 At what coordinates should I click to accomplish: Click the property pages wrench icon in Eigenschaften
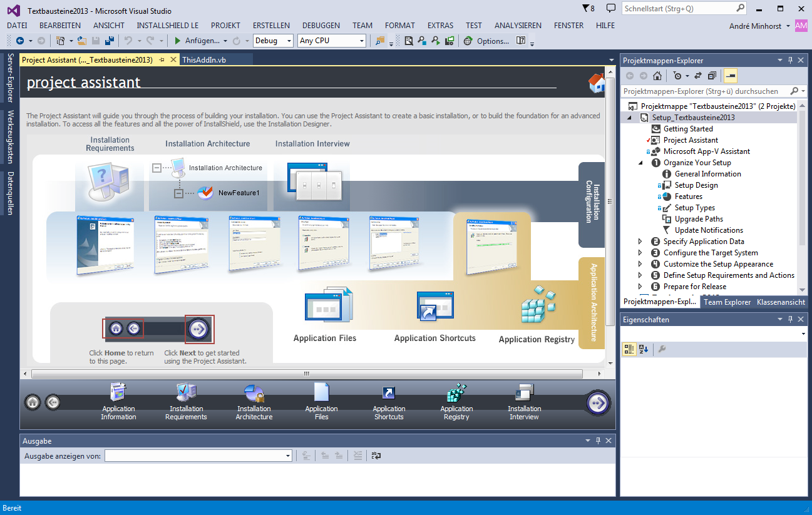click(x=662, y=349)
